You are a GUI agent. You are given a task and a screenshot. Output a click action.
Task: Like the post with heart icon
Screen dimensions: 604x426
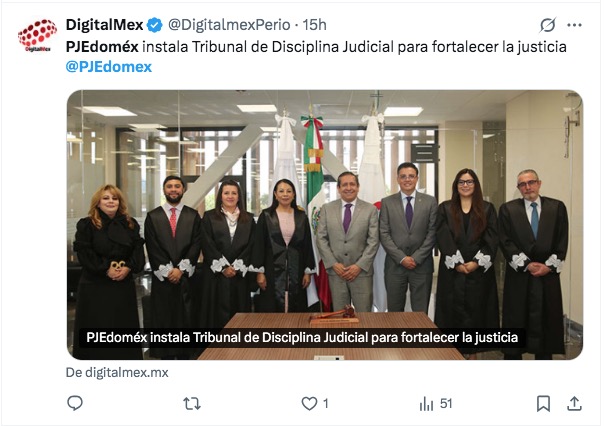309,404
